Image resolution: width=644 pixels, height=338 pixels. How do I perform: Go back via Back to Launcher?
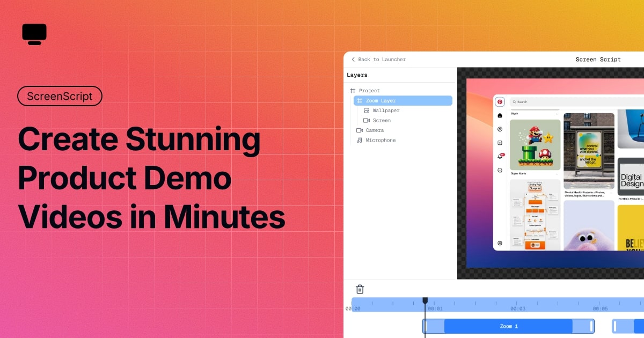(x=378, y=60)
